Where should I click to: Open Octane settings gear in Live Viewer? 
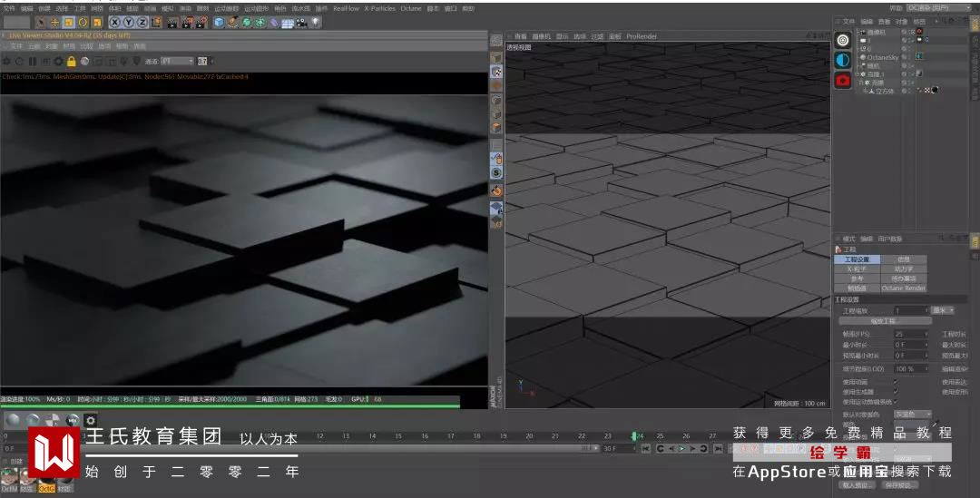(58, 61)
